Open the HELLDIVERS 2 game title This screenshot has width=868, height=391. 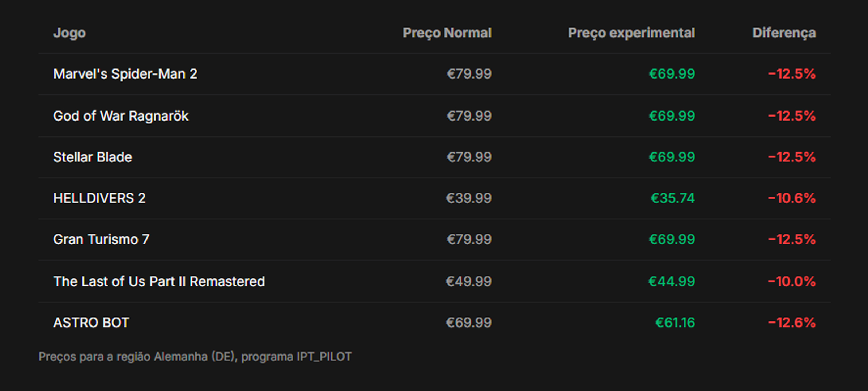[x=99, y=198]
